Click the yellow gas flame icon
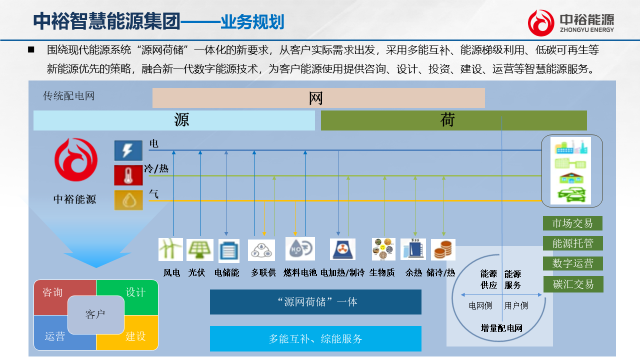 tap(128, 200)
